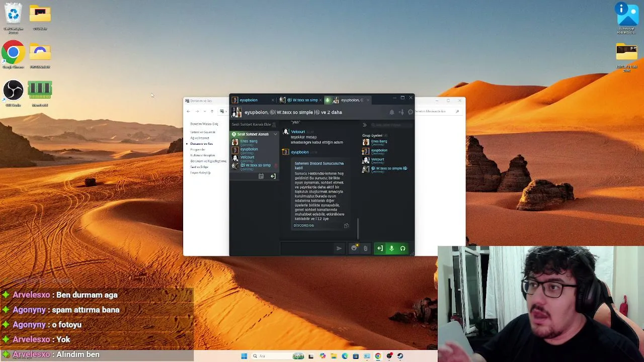Toggle the headphones deafen button
This screenshot has width=644, height=362.
tap(403, 248)
